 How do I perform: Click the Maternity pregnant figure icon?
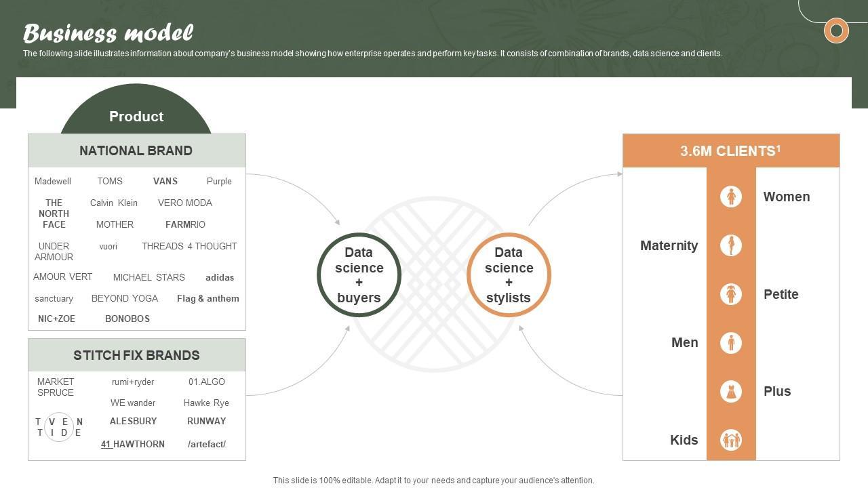tap(731, 245)
